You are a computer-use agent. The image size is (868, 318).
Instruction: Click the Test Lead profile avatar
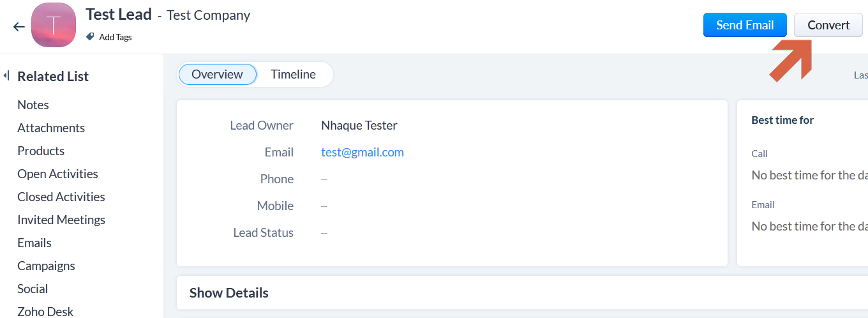54,25
